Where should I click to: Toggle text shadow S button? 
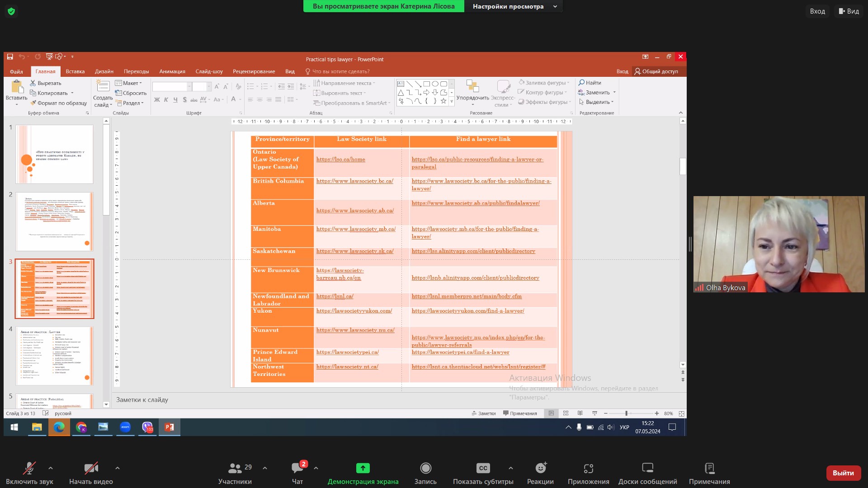[x=184, y=99]
